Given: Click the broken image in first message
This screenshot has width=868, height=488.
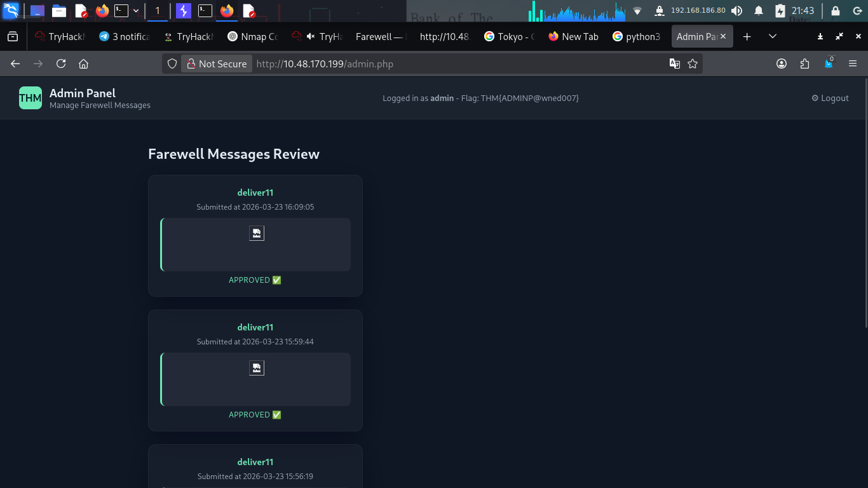Looking at the screenshot, I should click(256, 233).
